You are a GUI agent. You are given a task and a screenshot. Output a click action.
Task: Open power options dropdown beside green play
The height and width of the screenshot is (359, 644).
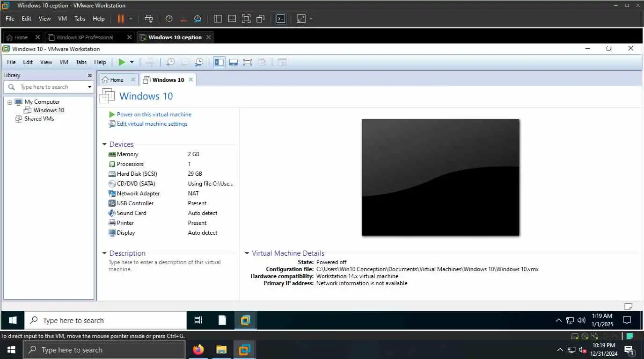(132, 62)
